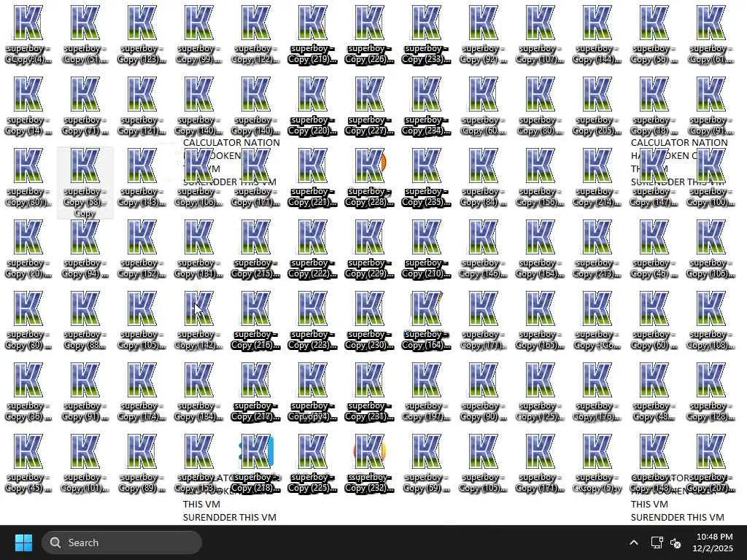
Task: Highlight superboy - Copy (20) icon
Action: tap(28, 249)
